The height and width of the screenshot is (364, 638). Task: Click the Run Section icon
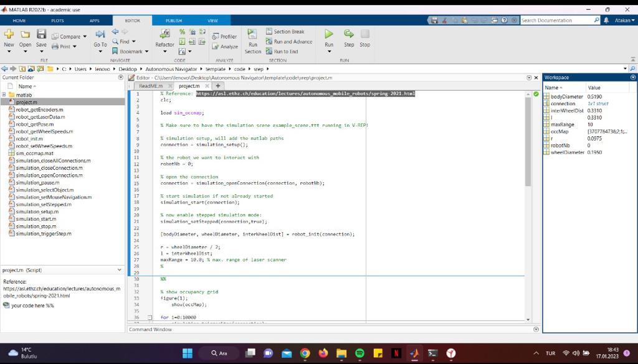tap(252, 34)
